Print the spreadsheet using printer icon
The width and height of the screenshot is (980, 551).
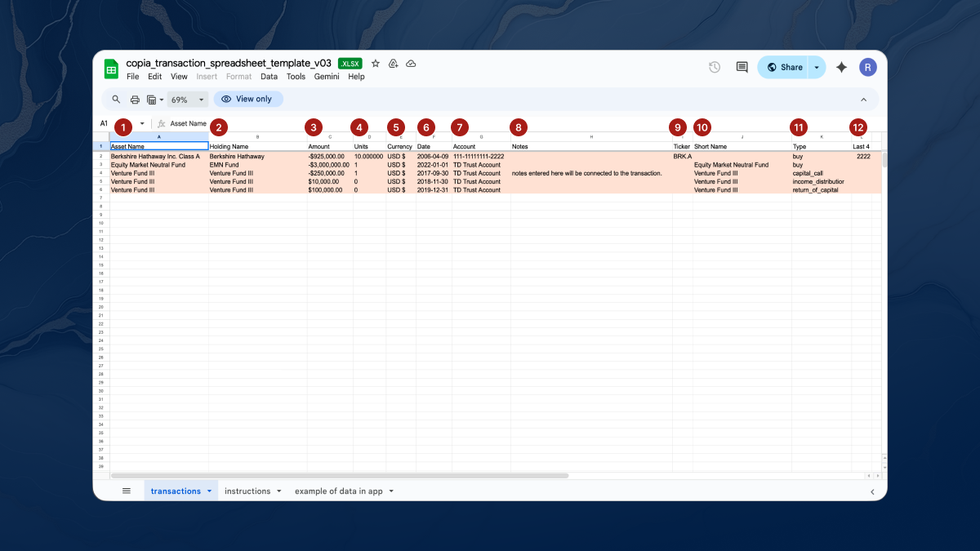(x=135, y=100)
